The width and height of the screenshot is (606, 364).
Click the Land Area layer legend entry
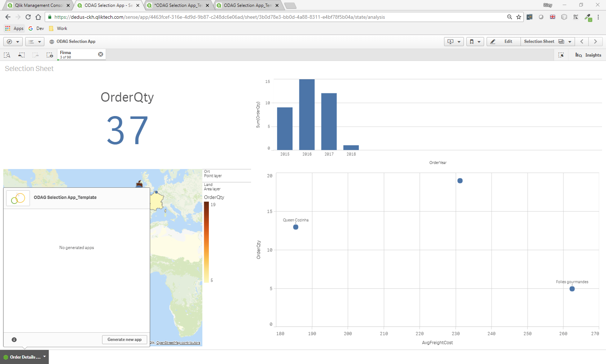click(x=212, y=187)
